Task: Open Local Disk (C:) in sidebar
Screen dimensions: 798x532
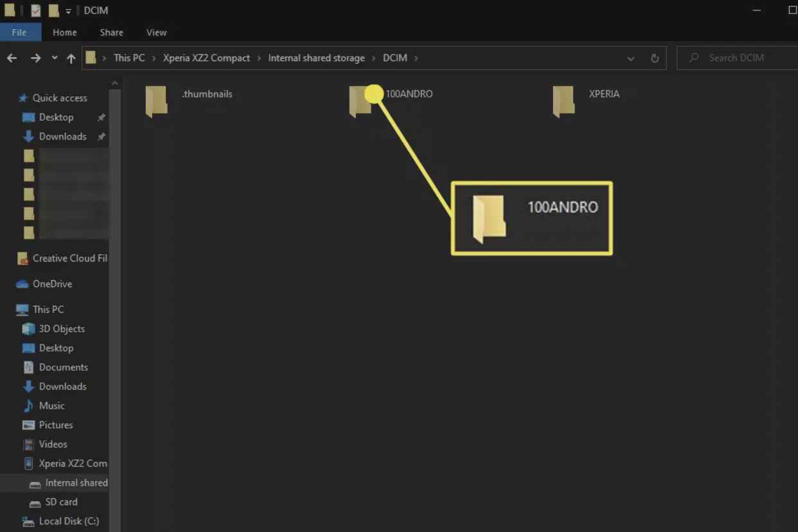Action: 69,521
